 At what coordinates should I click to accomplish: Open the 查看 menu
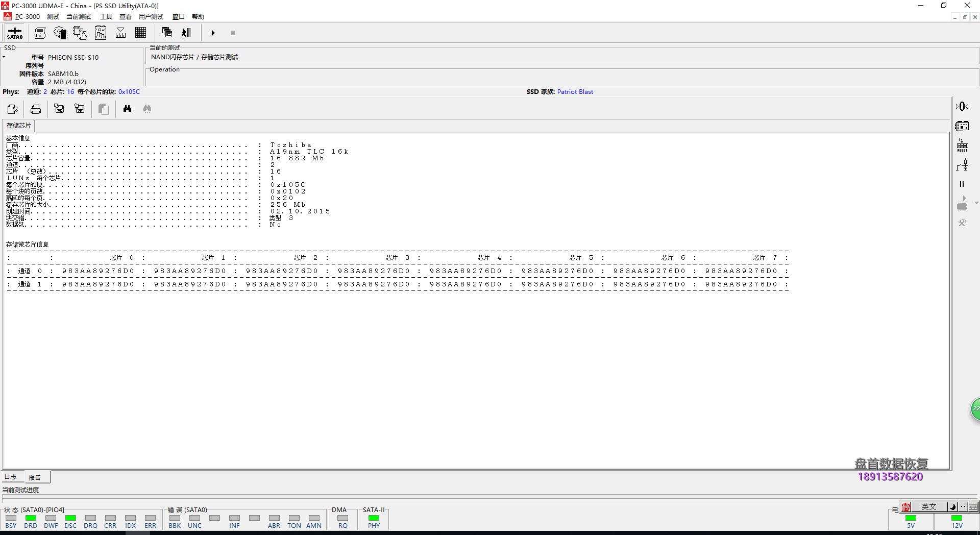point(126,17)
